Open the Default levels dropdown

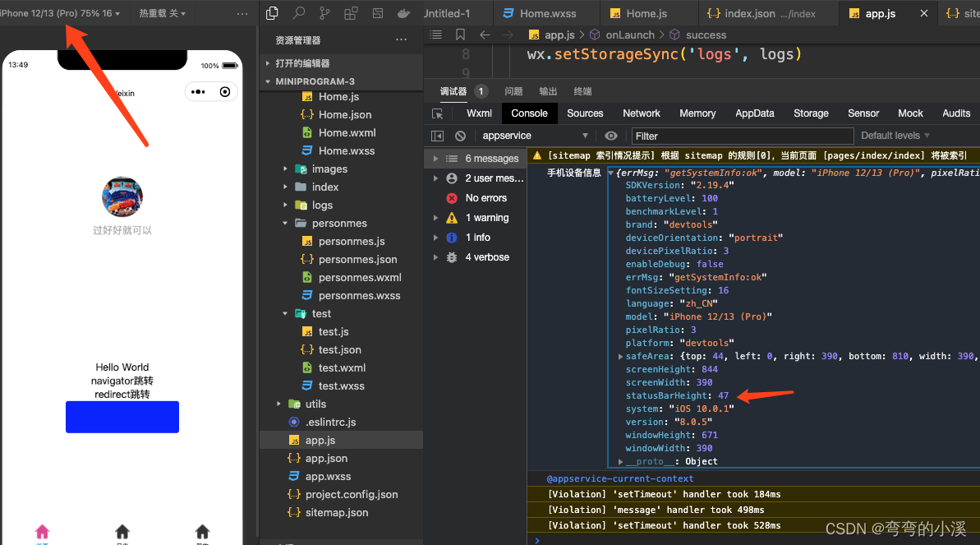point(895,136)
